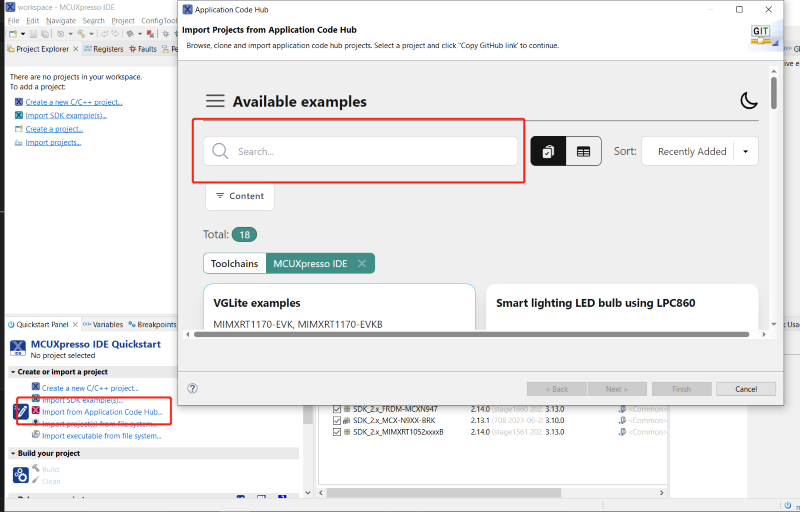Close the Project Explorer tab
The height and width of the screenshot is (512, 800).
click(x=76, y=48)
